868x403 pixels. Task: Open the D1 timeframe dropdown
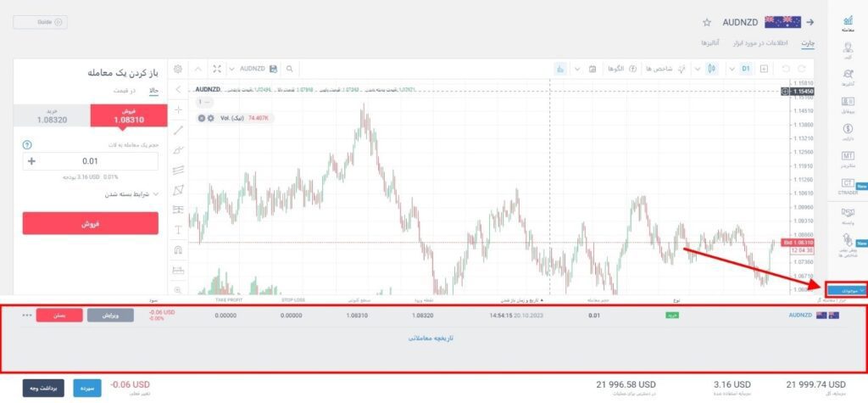[736, 69]
